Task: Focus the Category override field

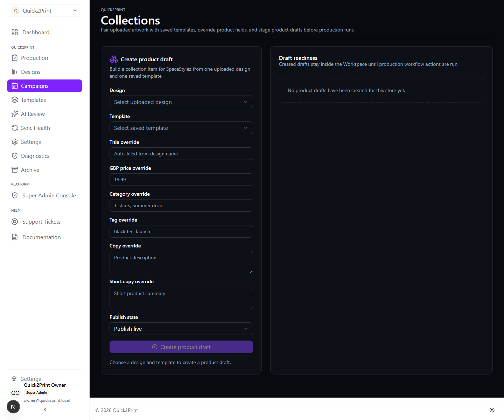Action: (x=181, y=205)
